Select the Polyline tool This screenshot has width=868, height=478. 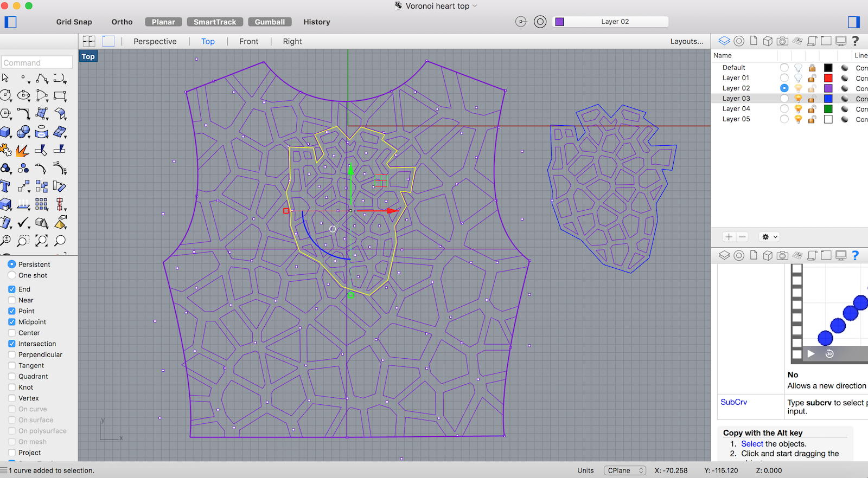pyautogui.click(x=42, y=79)
